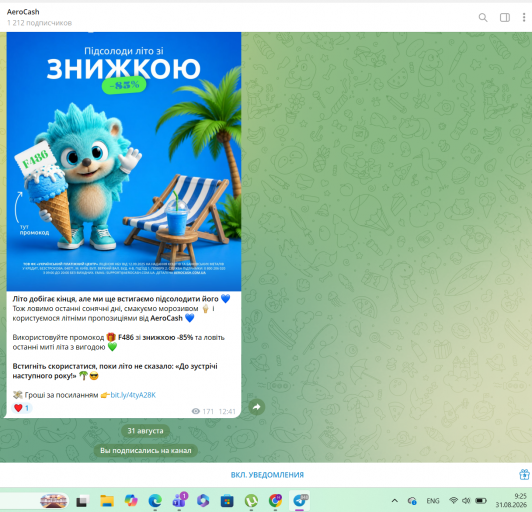This screenshot has height=512, width=532.
Task: Click the sync status tray icon
Action: [412, 501]
